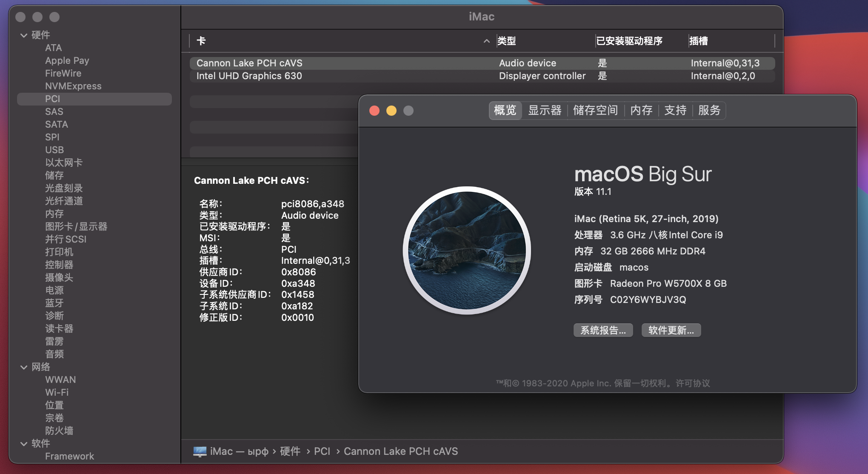This screenshot has width=868, height=474.
Task: Click the iMac computer icon in path bar
Action: point(200,451)
